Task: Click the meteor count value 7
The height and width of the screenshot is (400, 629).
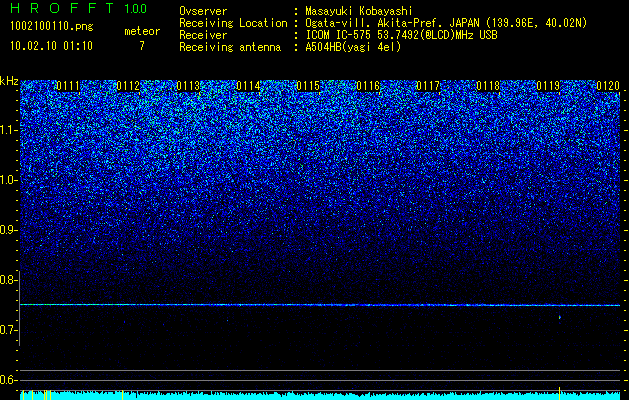Action: pyautogui.click(x=142, y=46)
